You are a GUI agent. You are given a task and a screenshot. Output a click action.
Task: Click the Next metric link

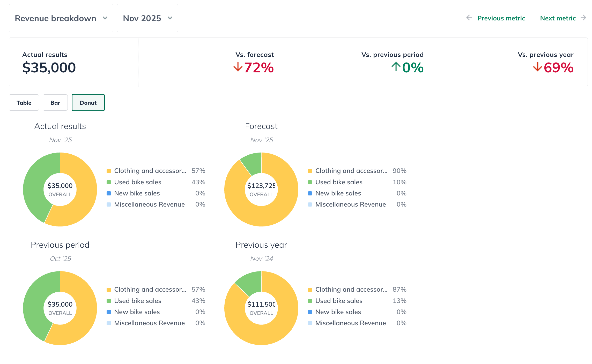tap(558, 18)
